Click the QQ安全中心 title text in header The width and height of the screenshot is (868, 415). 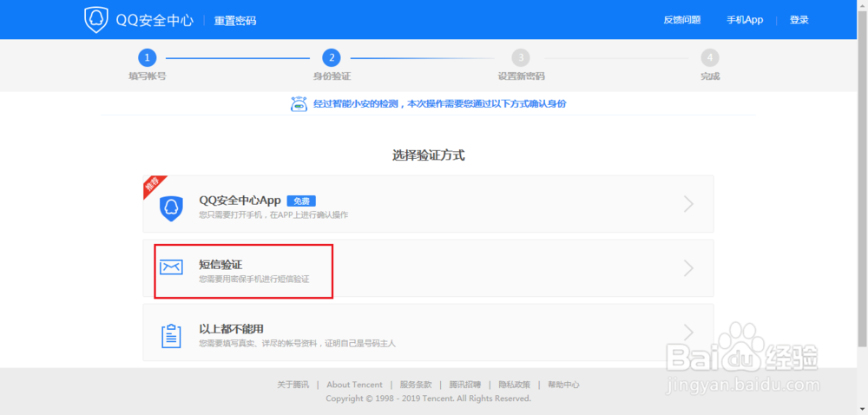(x=155, y=21)
